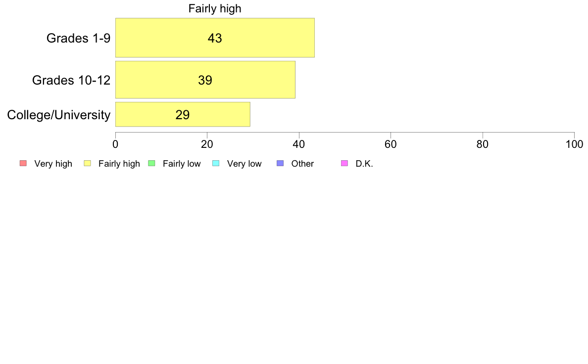Select the Grades 10-12 yellow bar
Screen dimensions: 588x364
point(205,80)
